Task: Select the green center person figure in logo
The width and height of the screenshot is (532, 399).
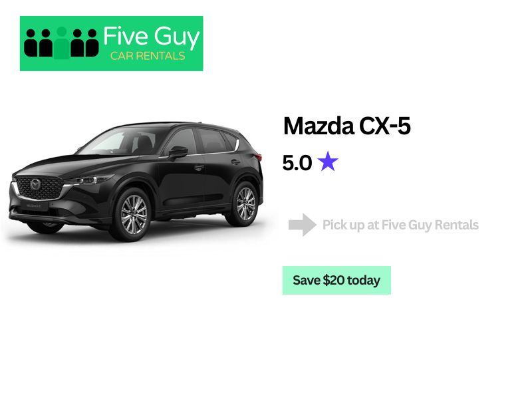Action: pyautogui.click(x=61, y=43)
